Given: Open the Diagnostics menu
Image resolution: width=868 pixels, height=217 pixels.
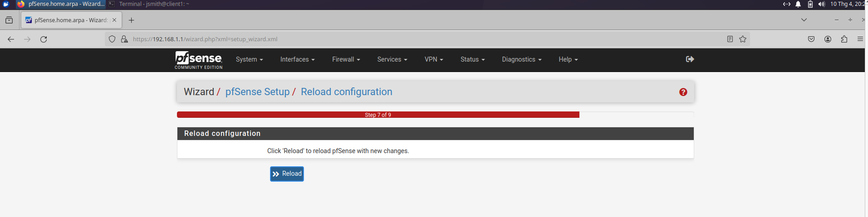Looking at the screenshot, I should pos(521,59).
